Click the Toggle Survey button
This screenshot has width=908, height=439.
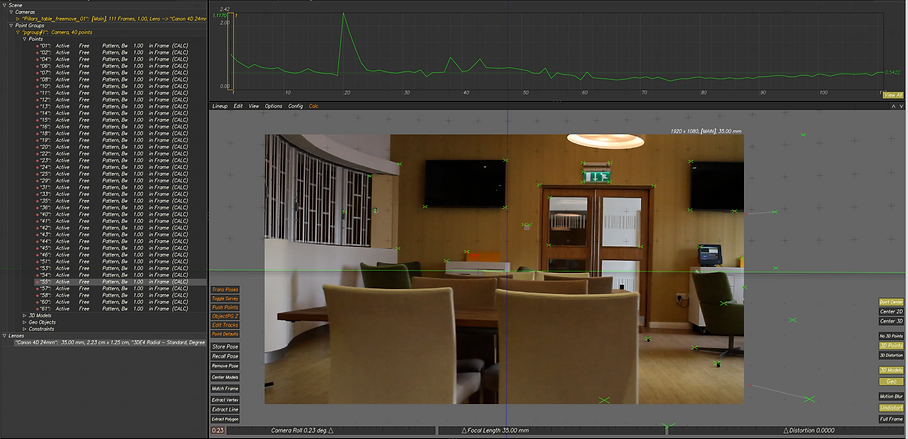tap(225, 298)
